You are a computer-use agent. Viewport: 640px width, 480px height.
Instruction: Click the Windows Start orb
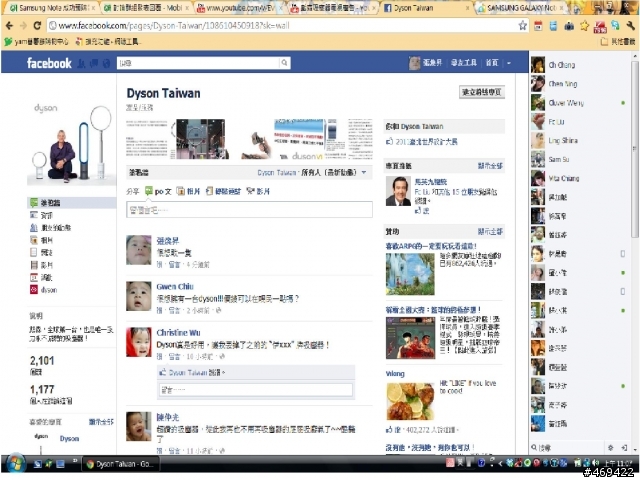coord(16,464)
